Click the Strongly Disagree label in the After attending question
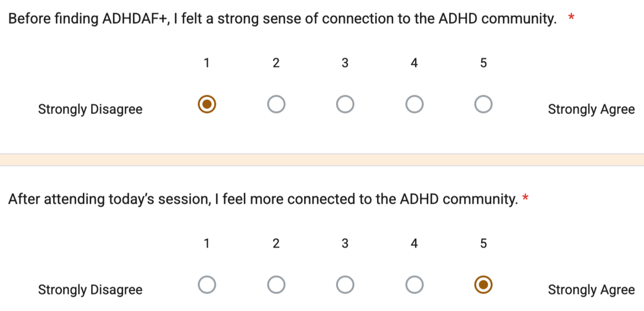Viewport: 644px width, 311px height. (x=91, y=290)
